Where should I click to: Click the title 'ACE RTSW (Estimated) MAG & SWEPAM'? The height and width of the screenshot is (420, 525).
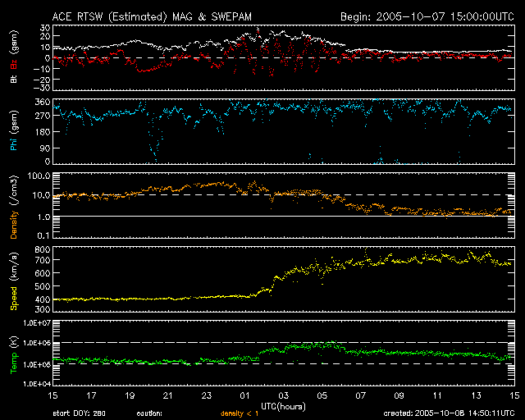tap(152, 16)
